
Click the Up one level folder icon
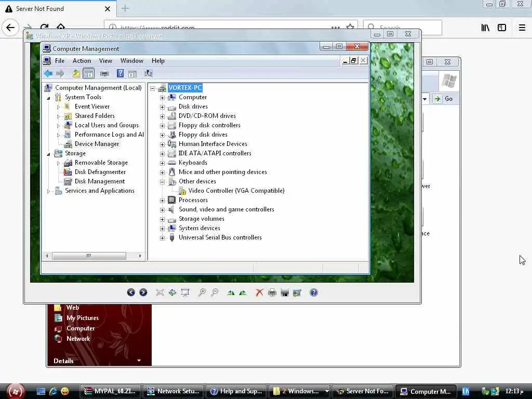coord(76,73)
